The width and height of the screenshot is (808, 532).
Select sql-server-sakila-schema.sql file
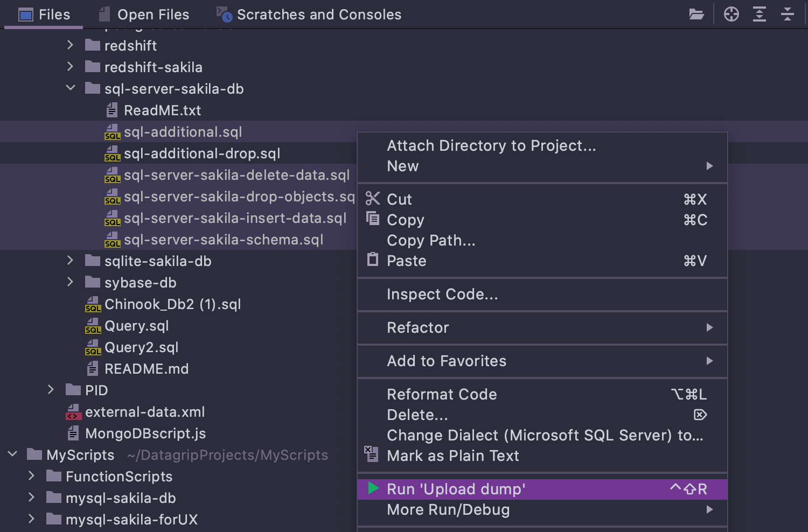224,240
